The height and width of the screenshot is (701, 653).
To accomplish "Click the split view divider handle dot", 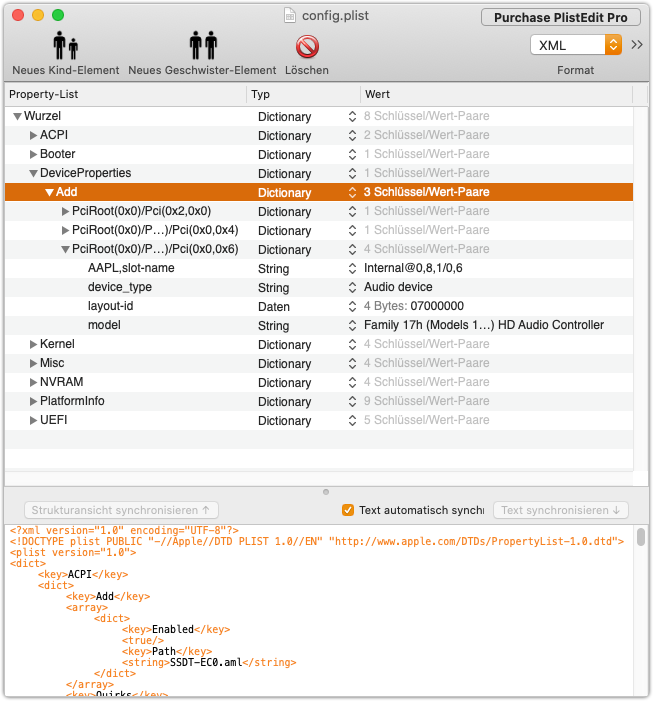I will [x=326, y=492].
